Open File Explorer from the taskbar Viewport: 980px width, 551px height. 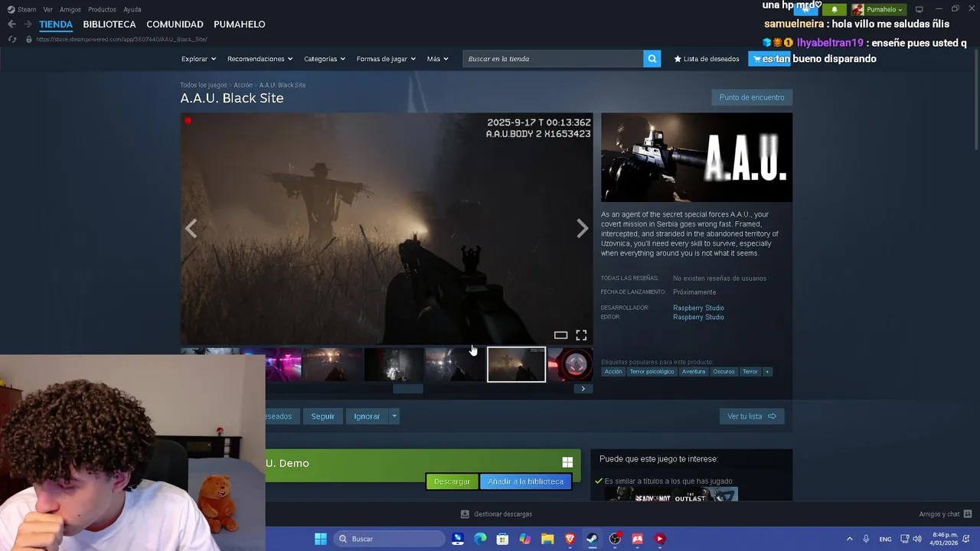(547, 539)
